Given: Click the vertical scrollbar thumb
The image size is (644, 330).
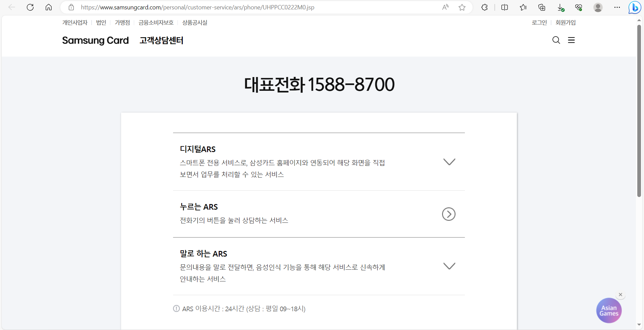Looking at the screenshot, I should click(639, 111).
